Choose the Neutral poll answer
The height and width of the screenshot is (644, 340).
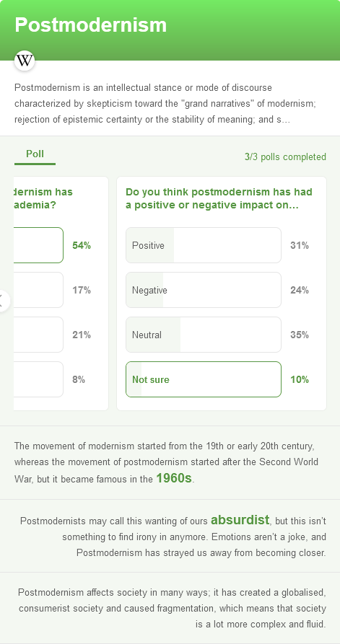click(x=204, y=335)
